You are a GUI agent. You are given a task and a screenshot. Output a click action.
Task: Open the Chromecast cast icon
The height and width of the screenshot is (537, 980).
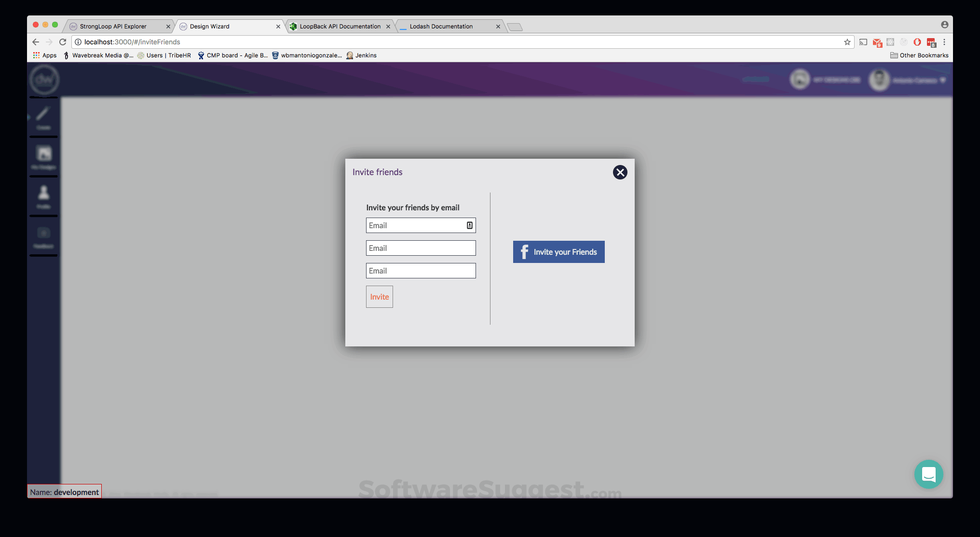tap(863, 42)
